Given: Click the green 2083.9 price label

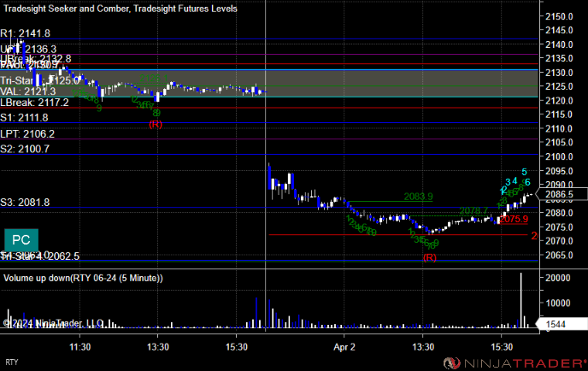Looking at the screenshot, I should point(418,197).
